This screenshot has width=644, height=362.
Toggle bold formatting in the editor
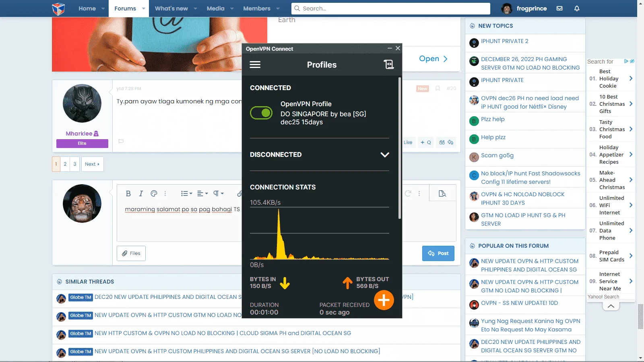coord(128,193)
